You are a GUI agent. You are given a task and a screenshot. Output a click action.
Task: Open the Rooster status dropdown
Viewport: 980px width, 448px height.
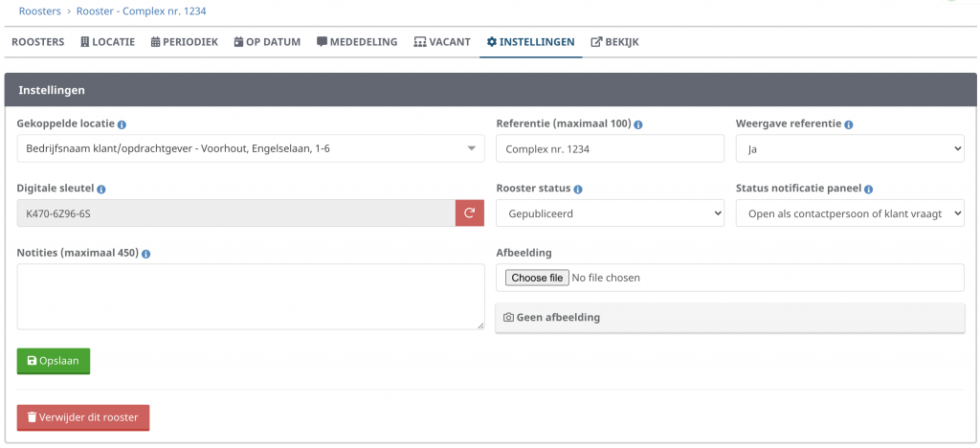coord(610,213)
